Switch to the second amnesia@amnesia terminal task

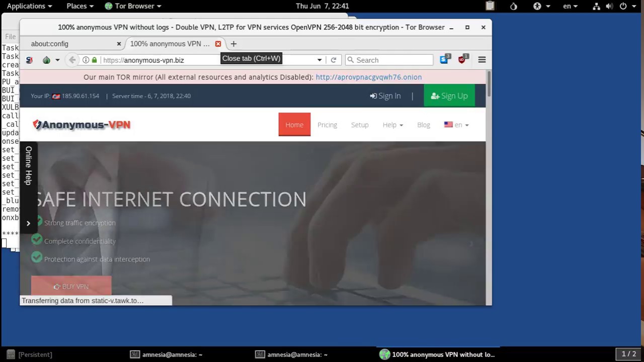coord(292,354)
